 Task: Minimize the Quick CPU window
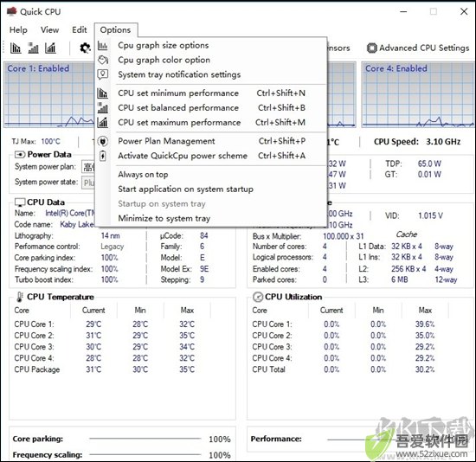point(403,11)
